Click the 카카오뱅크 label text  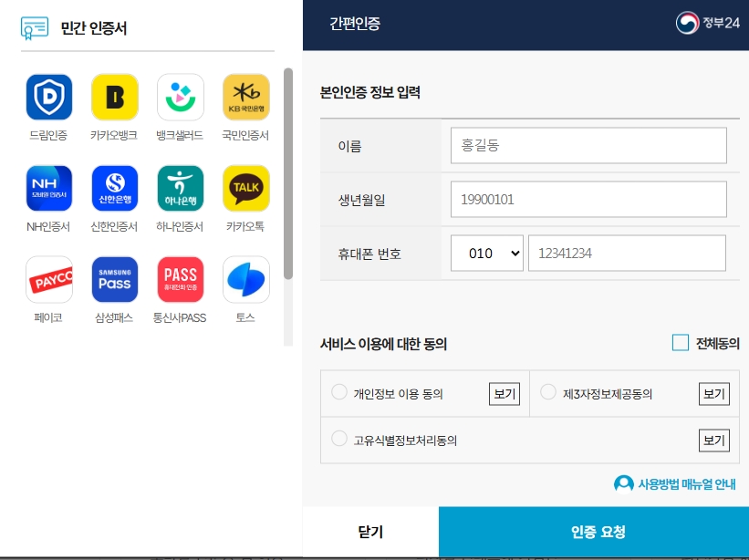pyautogui.click(x=114, y=136)
